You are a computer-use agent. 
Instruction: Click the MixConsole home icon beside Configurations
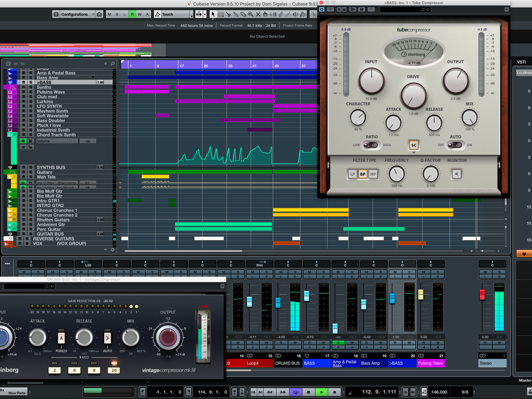99,14
